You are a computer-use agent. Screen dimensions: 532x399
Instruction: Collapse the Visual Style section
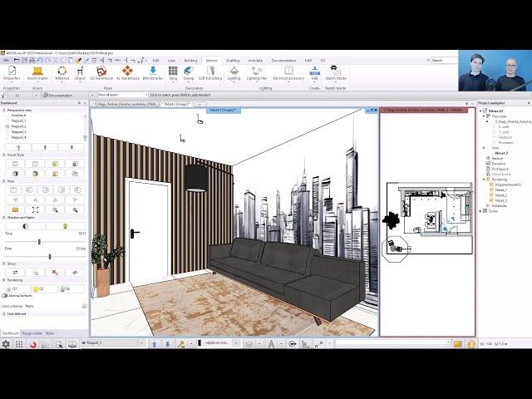[4, 155]
